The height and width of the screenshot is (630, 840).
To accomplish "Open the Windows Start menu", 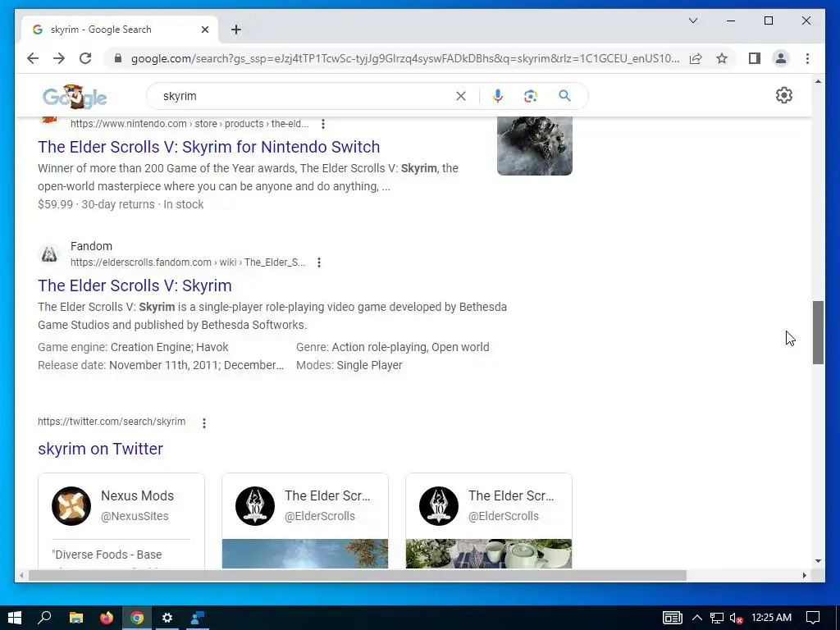I will (15, 618).
